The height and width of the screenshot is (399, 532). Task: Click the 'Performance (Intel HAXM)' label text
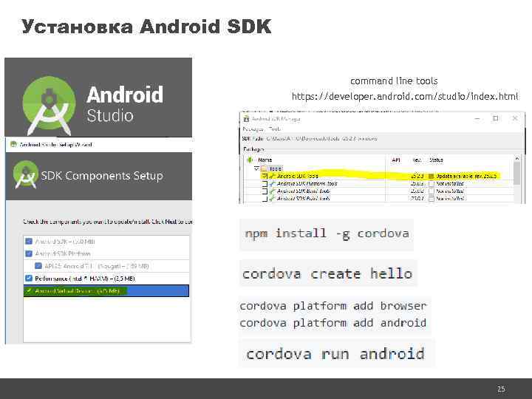coord(85,279)
